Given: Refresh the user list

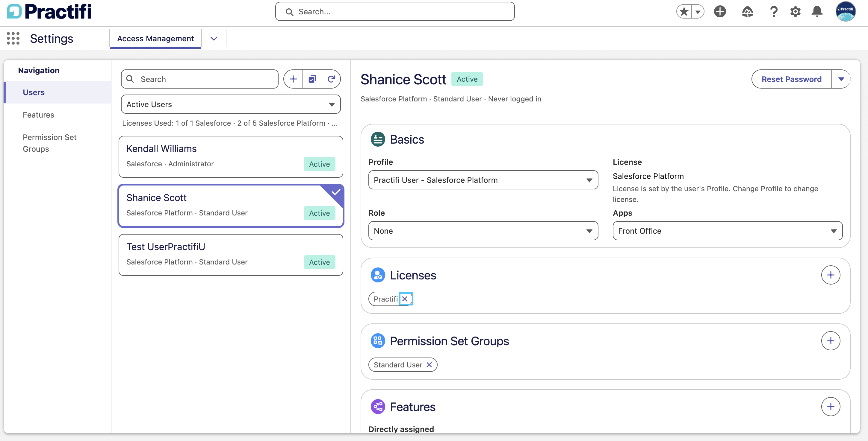Looking at the screenshot, I should click(331, 79).
